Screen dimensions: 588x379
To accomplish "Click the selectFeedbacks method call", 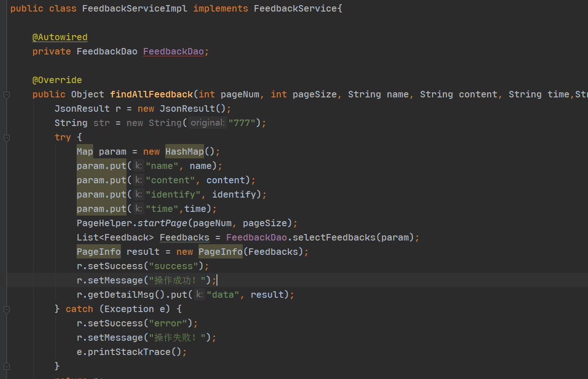I will 334,237.
